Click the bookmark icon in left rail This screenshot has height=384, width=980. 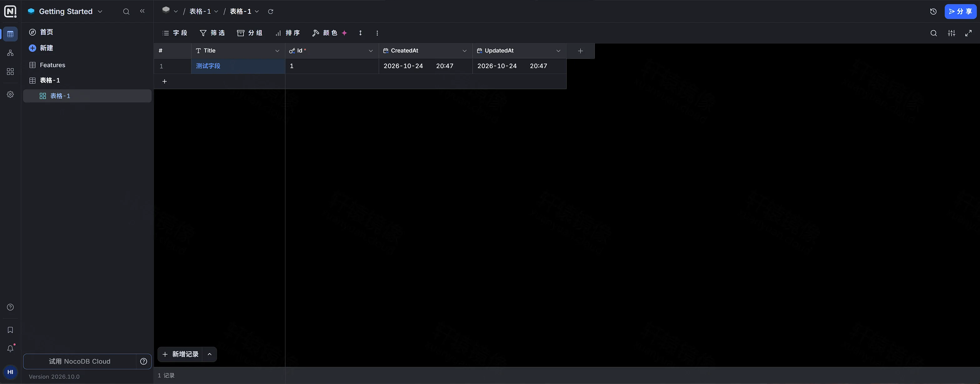tap(10, 330)
